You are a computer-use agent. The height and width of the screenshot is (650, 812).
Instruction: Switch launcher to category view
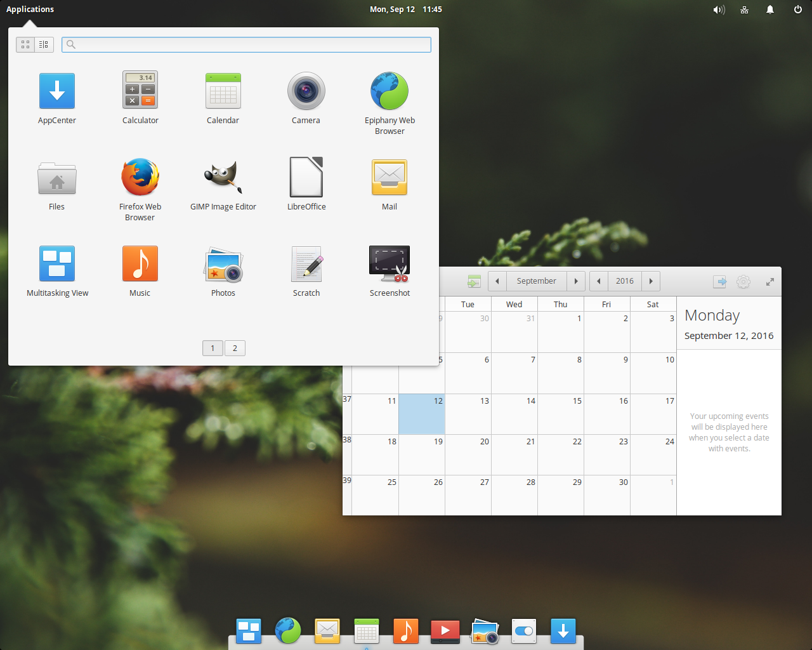pyautogui.click(x=44, y=44)
